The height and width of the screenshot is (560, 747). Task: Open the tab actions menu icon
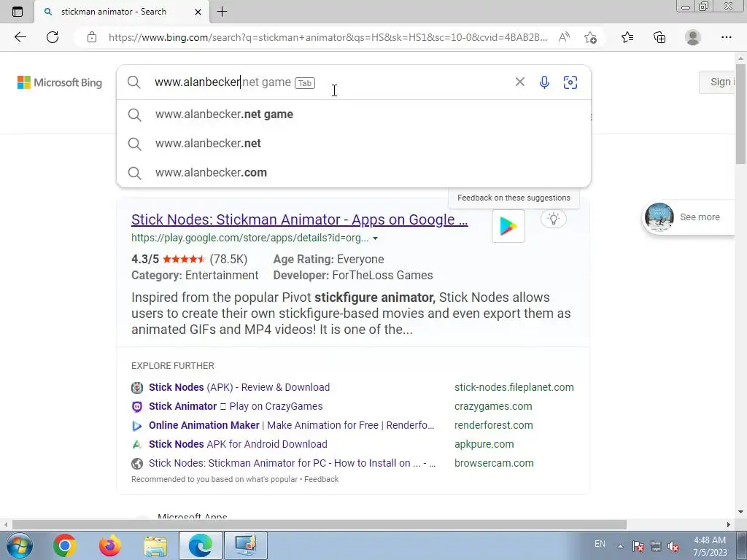point(18,12)
